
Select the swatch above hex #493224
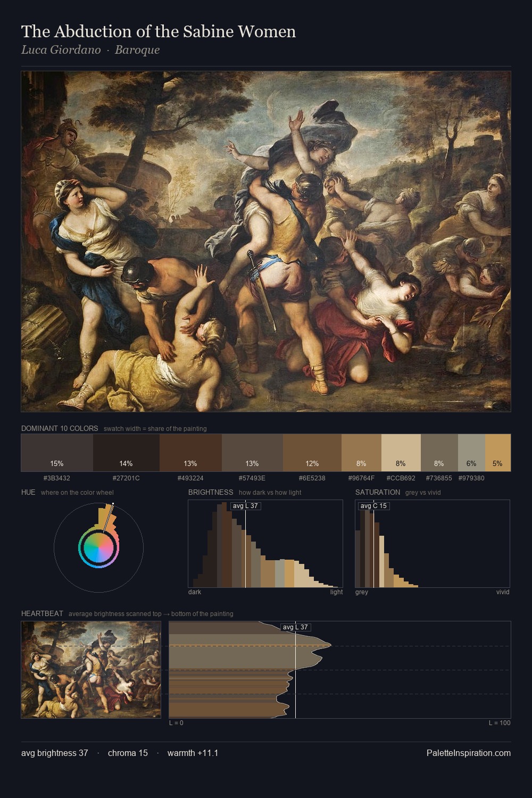pyautogui.click(x=190, y=453)
